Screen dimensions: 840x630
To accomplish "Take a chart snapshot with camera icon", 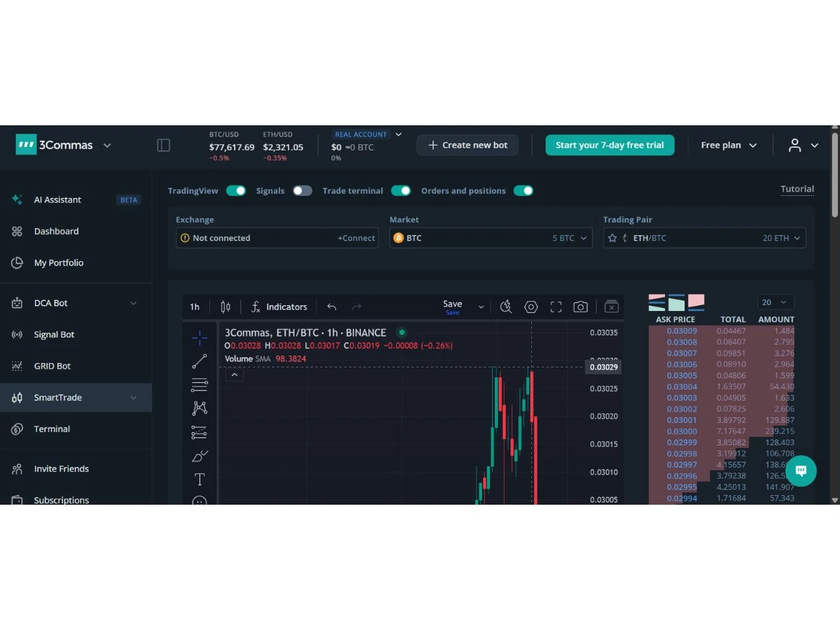I will 580,307.
